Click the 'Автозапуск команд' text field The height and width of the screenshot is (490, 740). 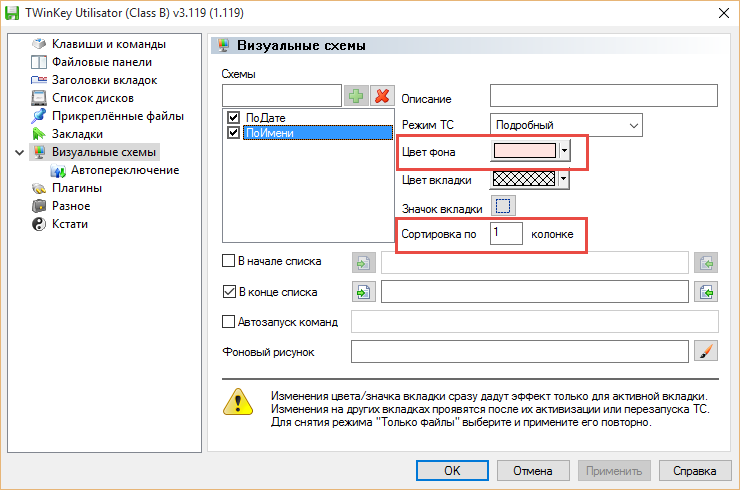(x=535, y=321)
